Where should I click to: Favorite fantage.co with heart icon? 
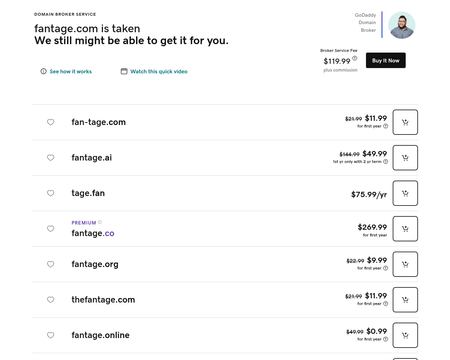[50, 228]
